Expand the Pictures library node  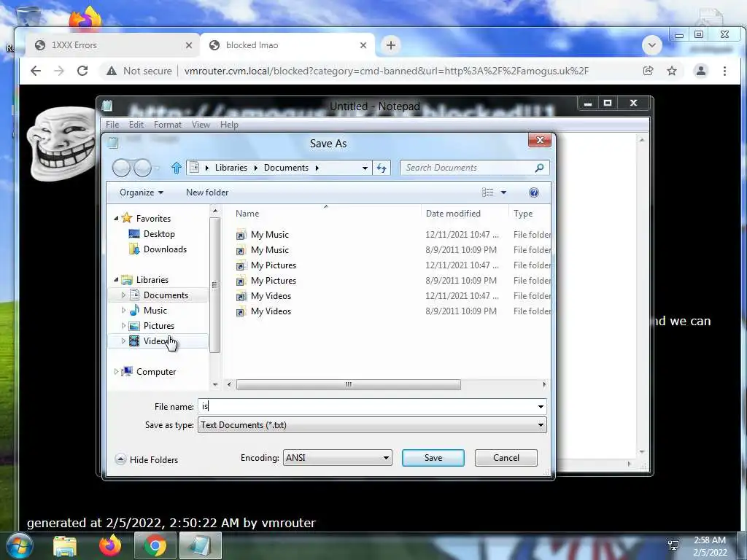(x=123, y=326)
